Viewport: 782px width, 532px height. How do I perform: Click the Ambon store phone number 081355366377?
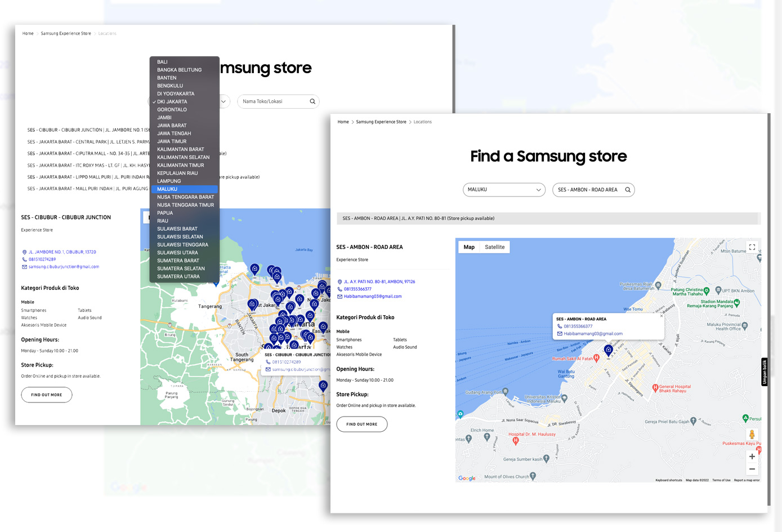[x=358, y=289]
